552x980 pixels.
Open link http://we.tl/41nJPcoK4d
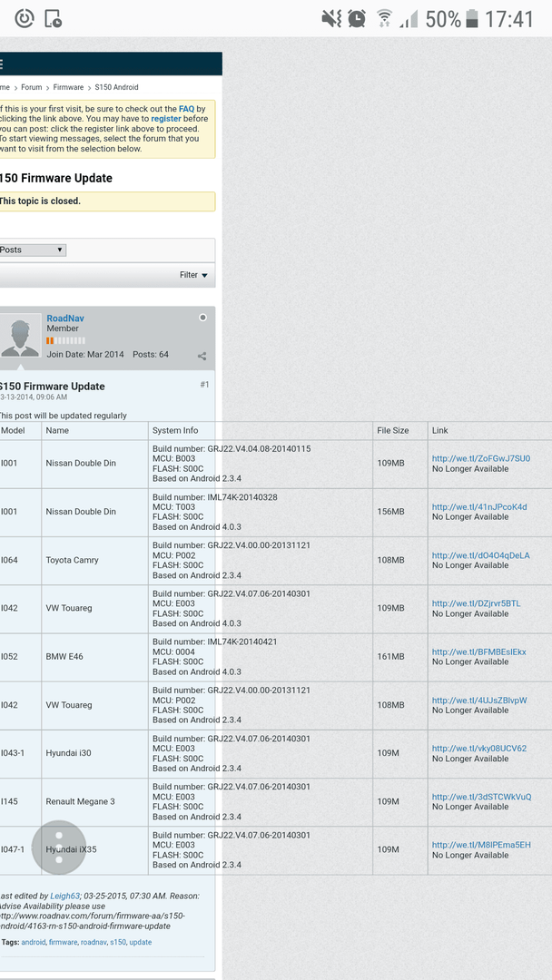tap(479, 507)
